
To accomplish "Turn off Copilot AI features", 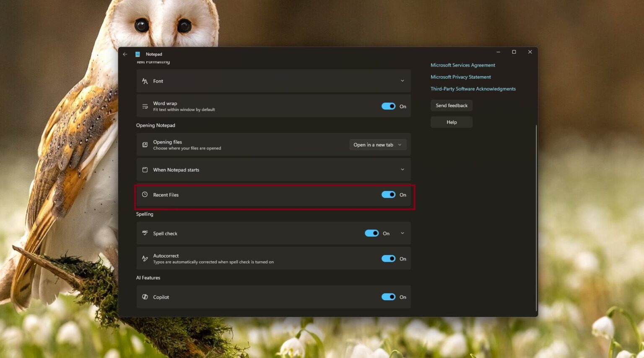I will (388, 297).
